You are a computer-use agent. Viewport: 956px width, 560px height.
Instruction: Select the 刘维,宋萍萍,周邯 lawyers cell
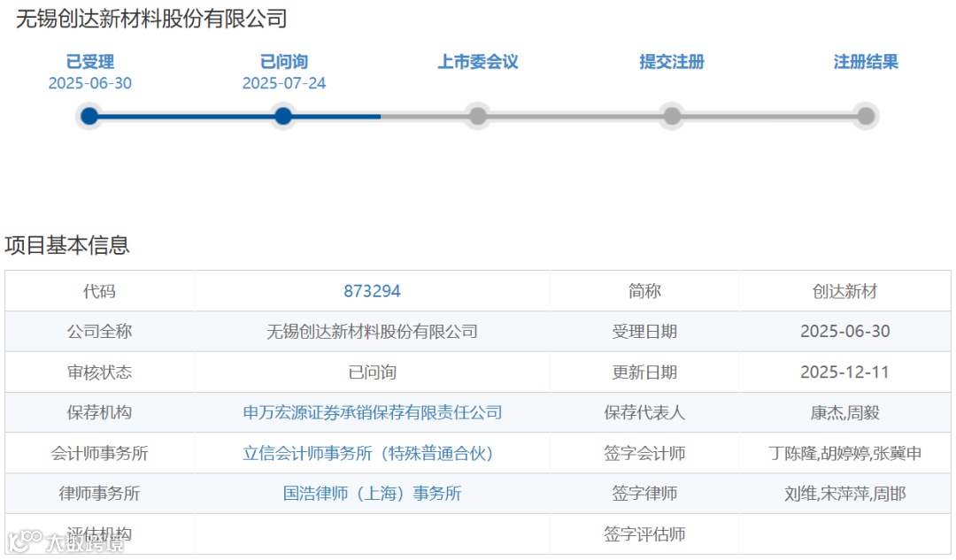844,493
